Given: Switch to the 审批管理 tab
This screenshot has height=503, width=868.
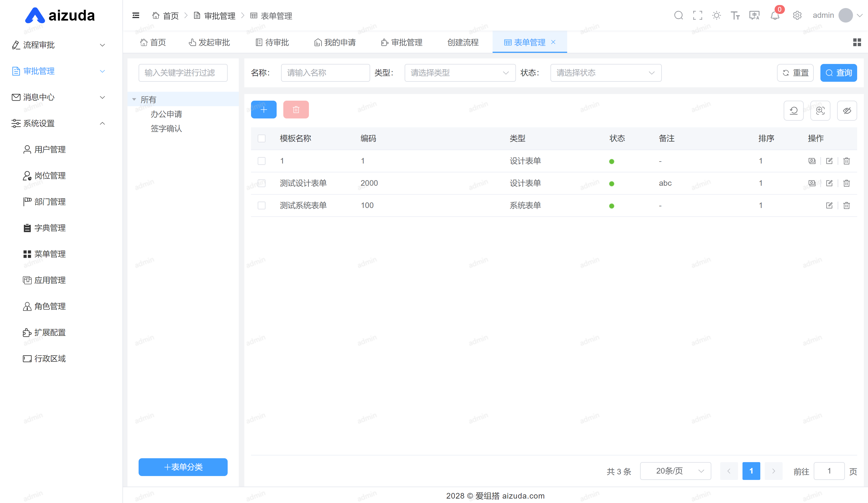Looking at the screenshot, I should coord(402,42).
